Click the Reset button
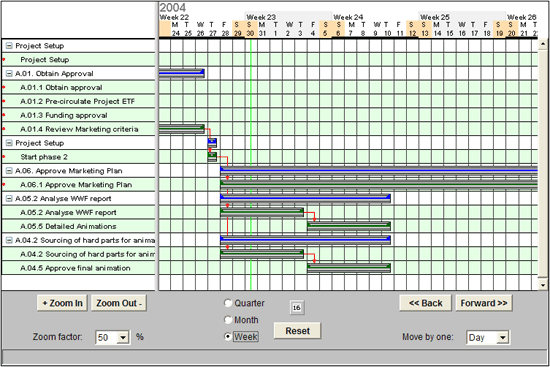This screenshot has width=550, height=367. pyautogui.click(x=297, y=331)
